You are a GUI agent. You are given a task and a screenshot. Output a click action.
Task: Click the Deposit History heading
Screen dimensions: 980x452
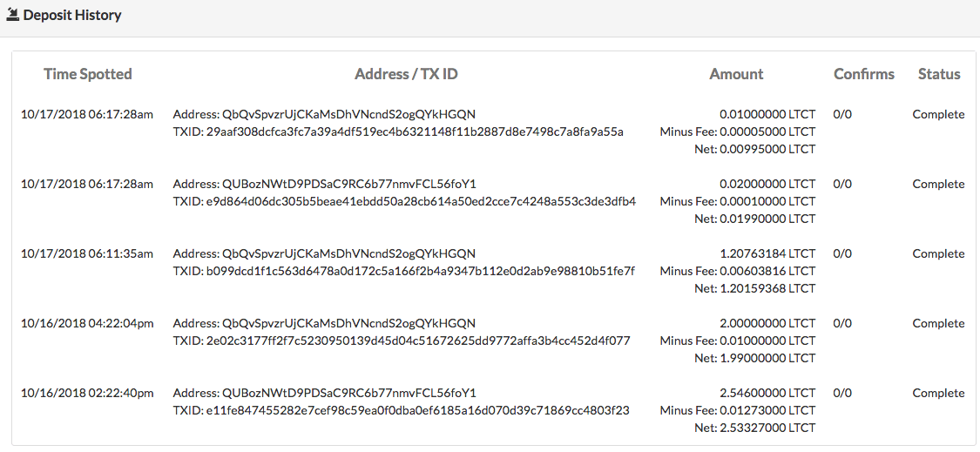pos(72,15)
